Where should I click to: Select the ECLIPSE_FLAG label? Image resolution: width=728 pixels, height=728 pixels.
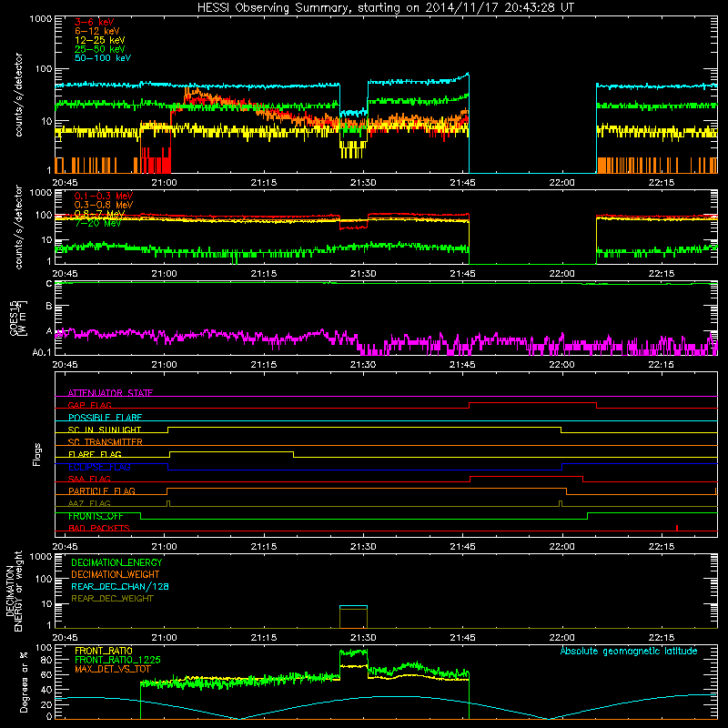pos(99,467)
